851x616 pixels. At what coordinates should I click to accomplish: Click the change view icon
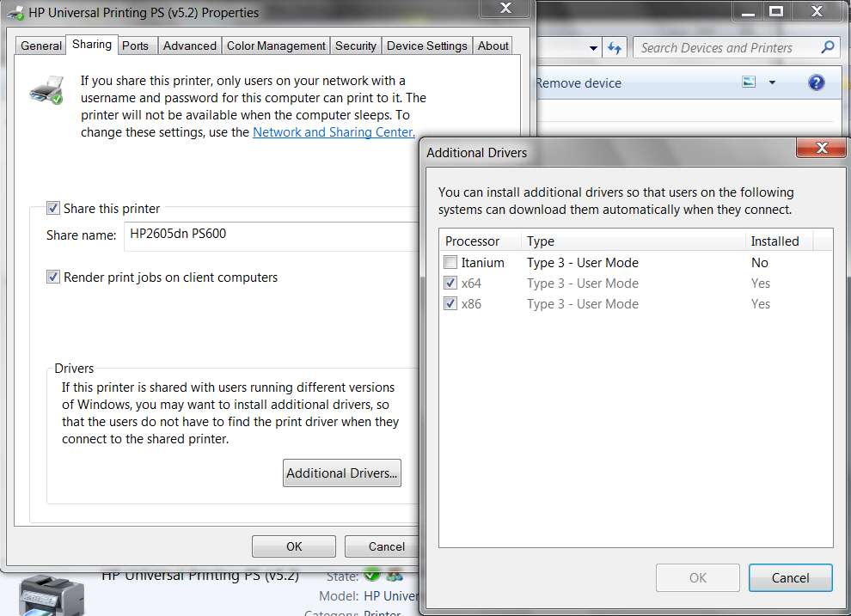click(x=749, y=82)
